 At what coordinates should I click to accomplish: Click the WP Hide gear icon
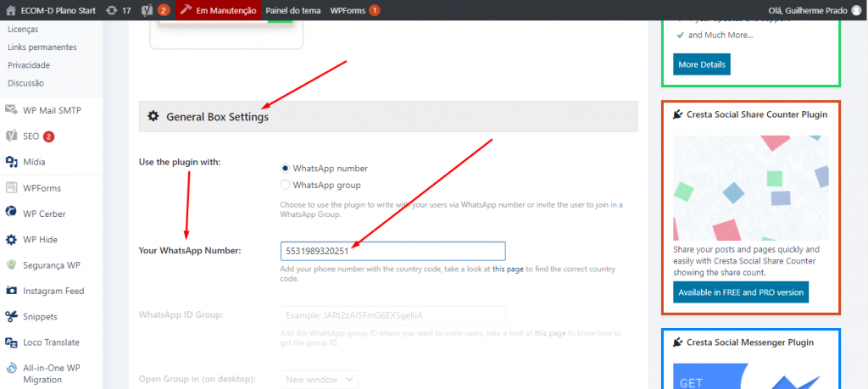12,239
